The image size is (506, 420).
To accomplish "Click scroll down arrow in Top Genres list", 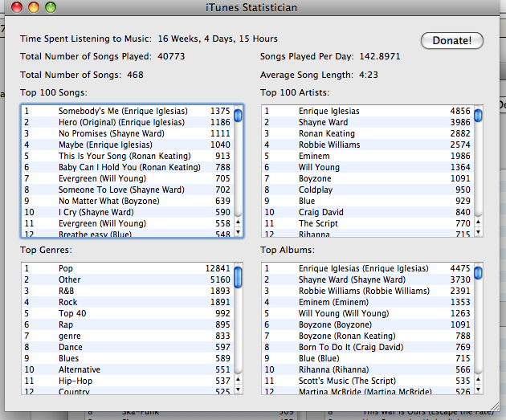I will pos(239,389).
